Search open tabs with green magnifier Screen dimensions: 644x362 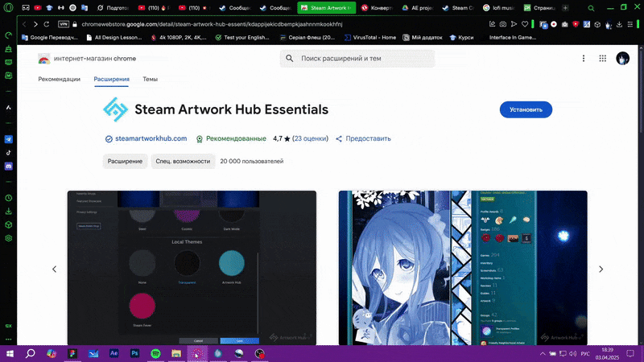(x=591, y=8)
